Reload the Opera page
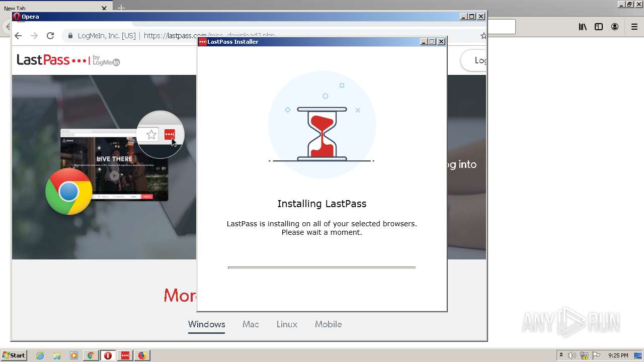Screen dimensions: 644x362 click(x=50, y=36)
